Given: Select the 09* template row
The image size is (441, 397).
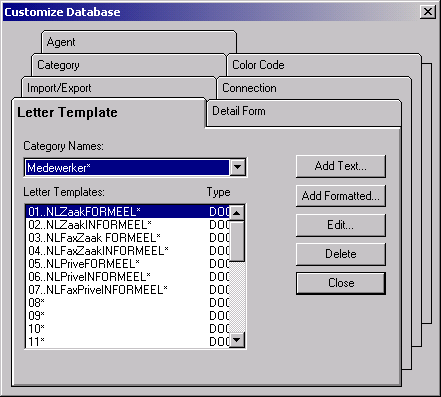Looking at the screenshot, I should (127, 316).
